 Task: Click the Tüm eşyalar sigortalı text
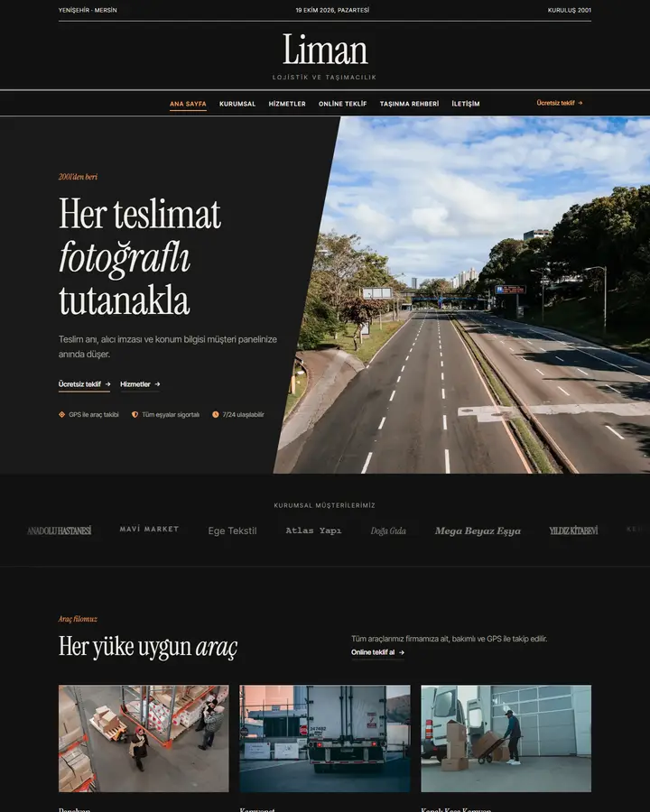pyautogui.click(x=171, y=414)
